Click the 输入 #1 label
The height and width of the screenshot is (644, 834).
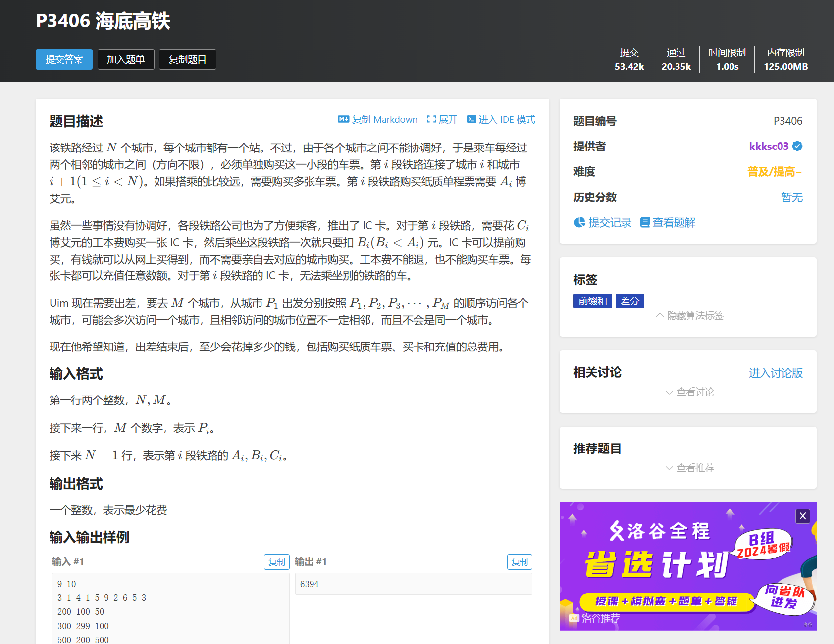(x=68, y=561)
